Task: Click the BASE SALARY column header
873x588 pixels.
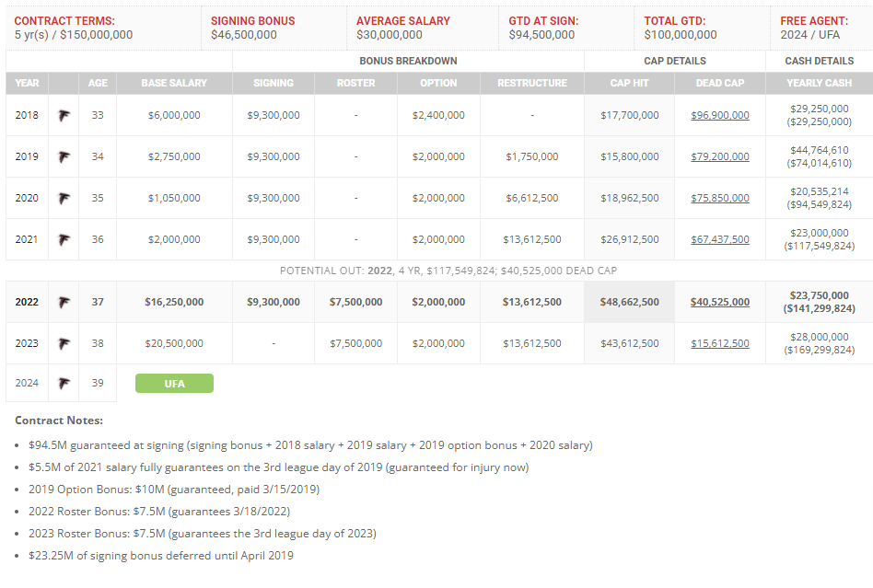Action: pos(174,83)
